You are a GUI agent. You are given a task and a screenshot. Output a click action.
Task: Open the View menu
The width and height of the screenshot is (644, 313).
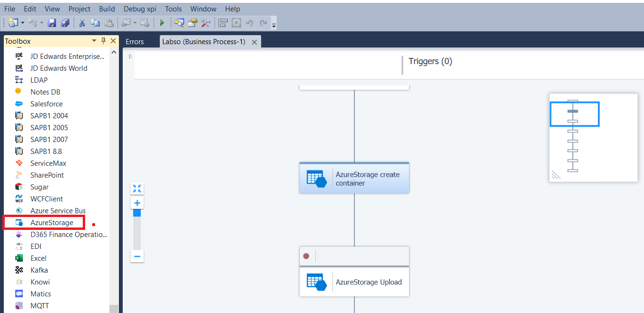52,9
